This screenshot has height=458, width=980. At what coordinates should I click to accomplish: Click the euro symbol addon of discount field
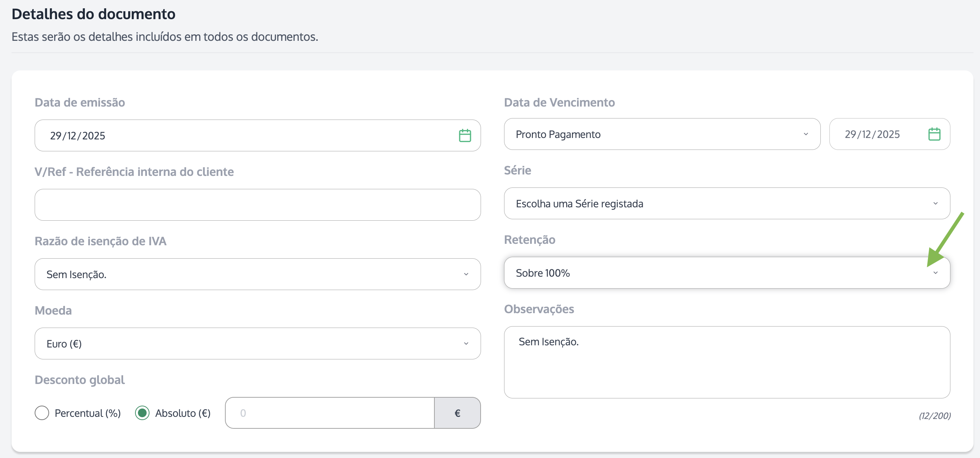point(457,413)
